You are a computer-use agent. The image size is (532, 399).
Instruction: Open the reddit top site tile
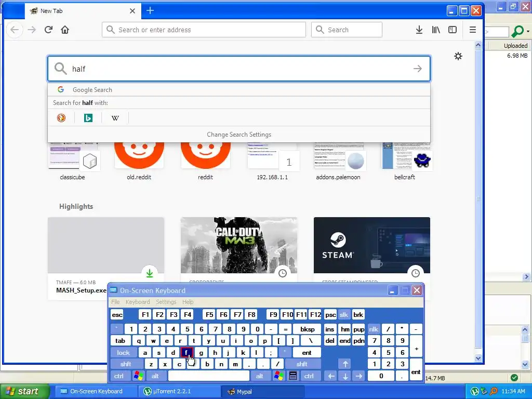(206, 161)
